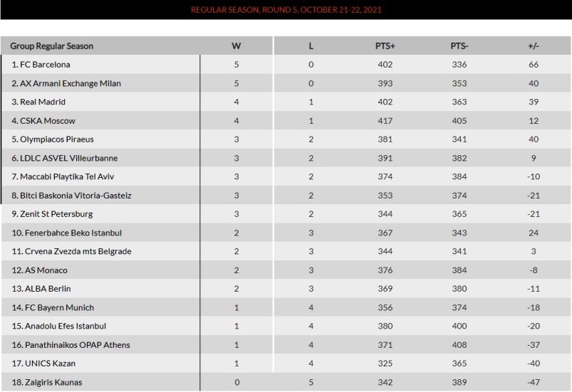Click the Group Regular Season header

[x=52, y=46]
